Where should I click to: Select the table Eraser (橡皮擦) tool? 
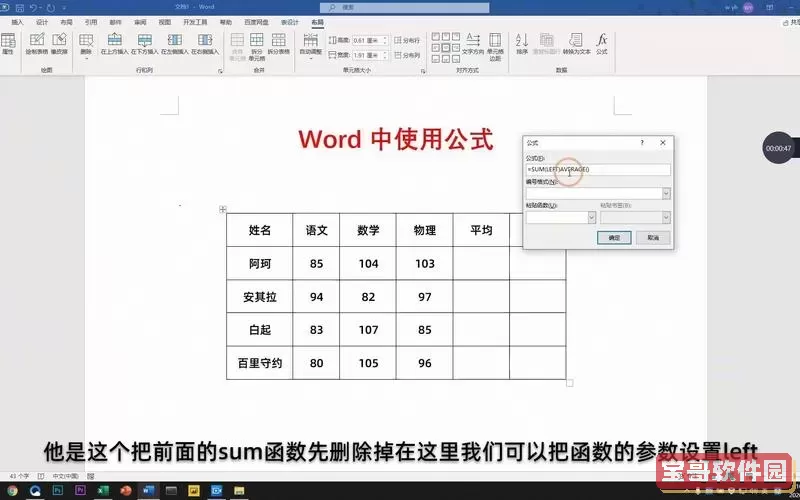coord(59,44)
